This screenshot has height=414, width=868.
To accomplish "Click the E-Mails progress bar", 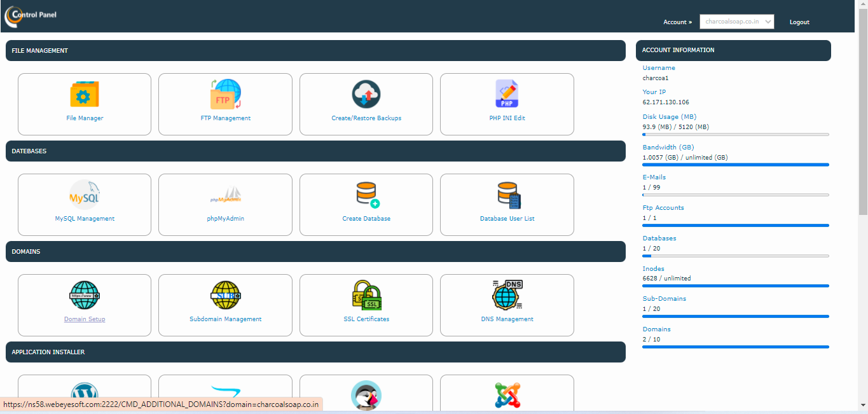I will pos(736,195).
